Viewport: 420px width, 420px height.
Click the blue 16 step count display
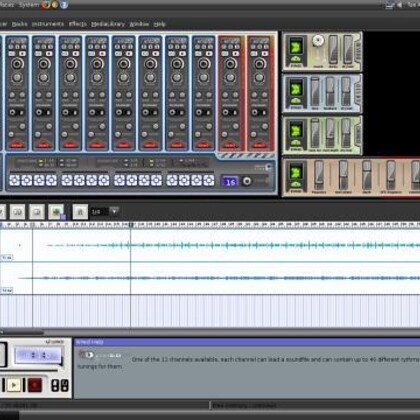point(230,182)
